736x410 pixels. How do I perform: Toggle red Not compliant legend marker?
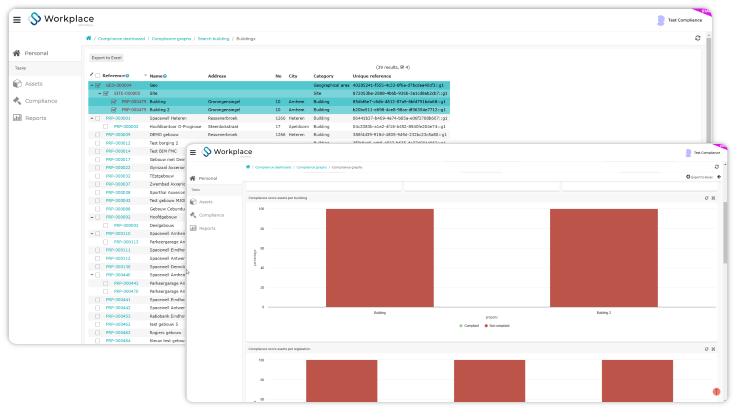coord(486,325)
